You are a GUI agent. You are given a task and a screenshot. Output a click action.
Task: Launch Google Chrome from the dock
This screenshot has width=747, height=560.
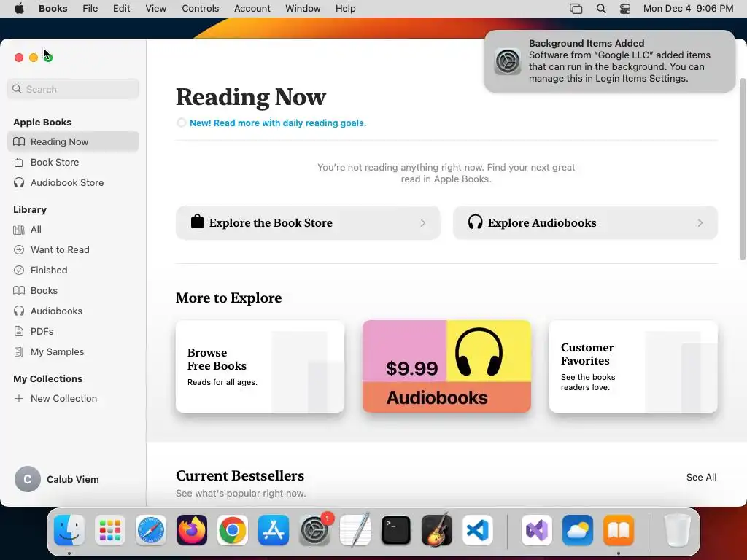tap(233, 530)
